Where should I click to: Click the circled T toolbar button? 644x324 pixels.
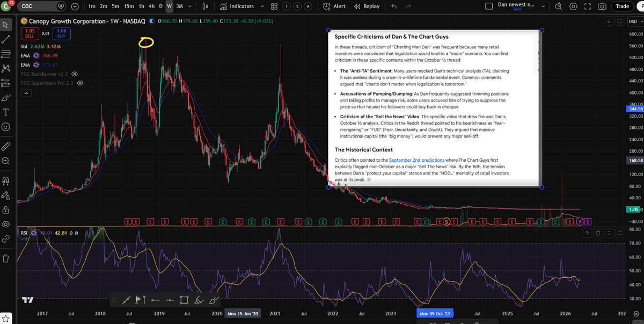[x=287, y=6]
